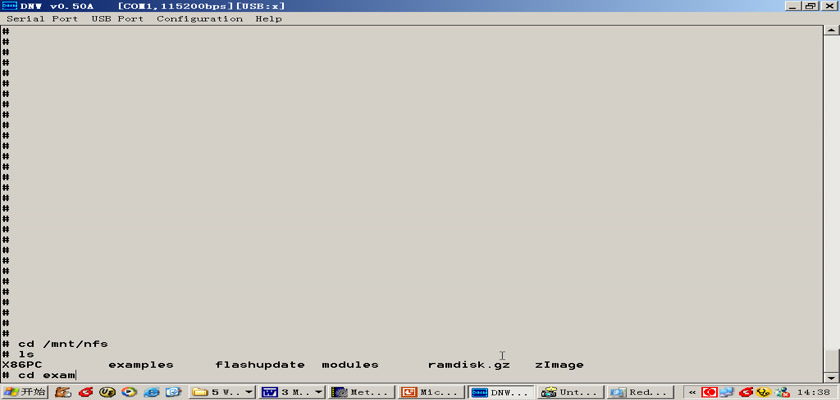Viewport: 840px width, 400px height.
Task: Click the Windows Start button
Action: pyautogui.click(x=24, y=392)
